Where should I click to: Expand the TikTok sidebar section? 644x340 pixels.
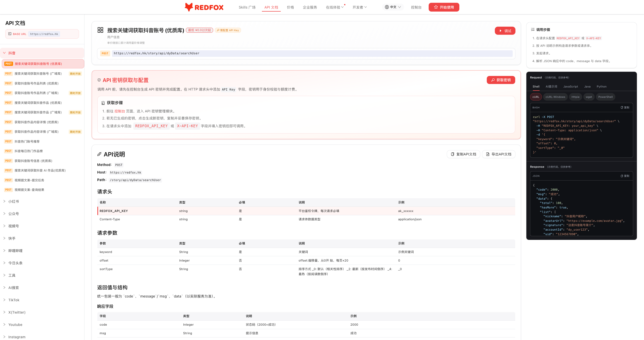42,300
